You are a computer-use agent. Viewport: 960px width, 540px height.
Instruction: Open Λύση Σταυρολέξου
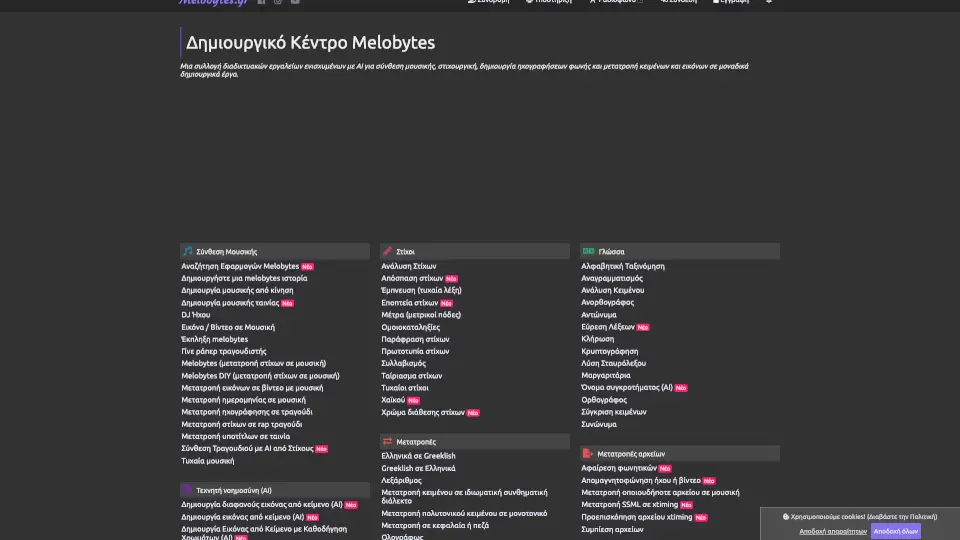(x=613, y=364)
